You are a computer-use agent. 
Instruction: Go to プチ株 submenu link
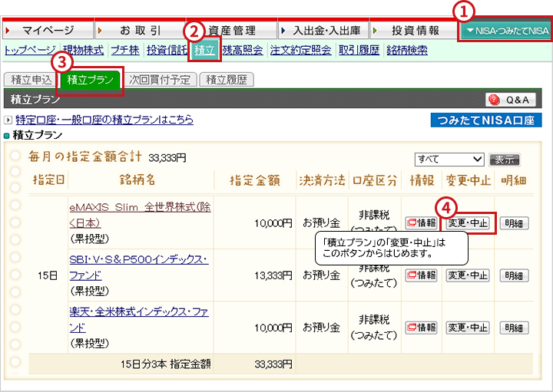pyautogui.click(x=125, y=51)
